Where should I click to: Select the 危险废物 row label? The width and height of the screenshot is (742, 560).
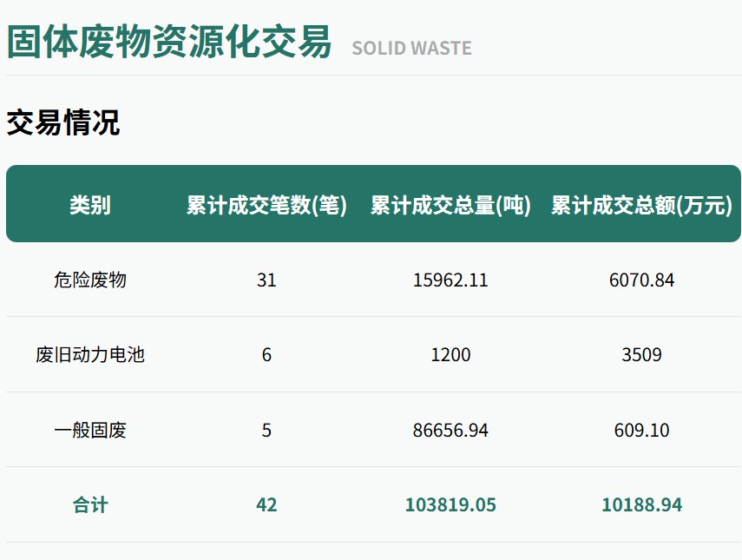[x=90, y=280]
